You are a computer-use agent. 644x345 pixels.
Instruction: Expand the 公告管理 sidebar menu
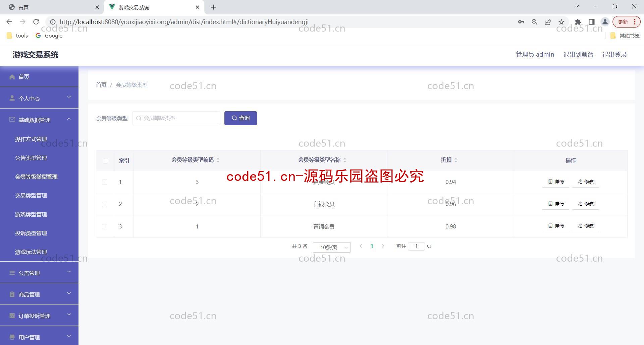click(x=69, y=272)
